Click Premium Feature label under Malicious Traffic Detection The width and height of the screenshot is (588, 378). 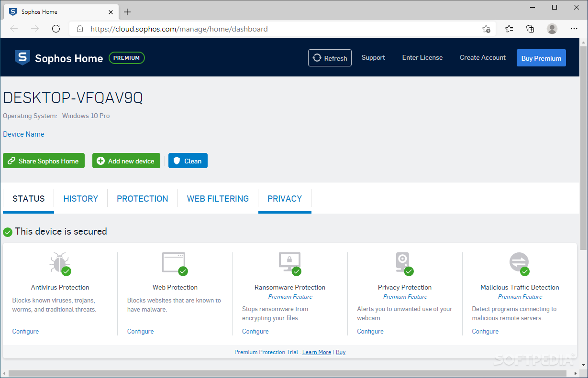(x=520, y=297)
